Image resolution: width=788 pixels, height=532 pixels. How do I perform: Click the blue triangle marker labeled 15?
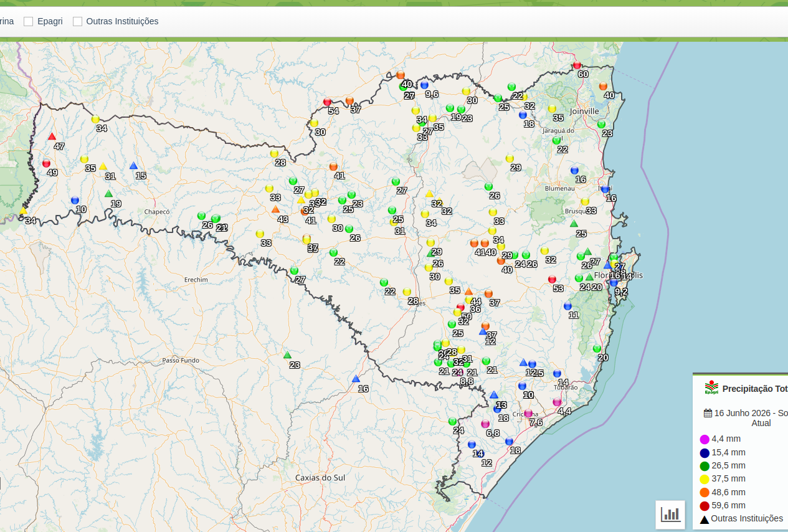[133, 166]
